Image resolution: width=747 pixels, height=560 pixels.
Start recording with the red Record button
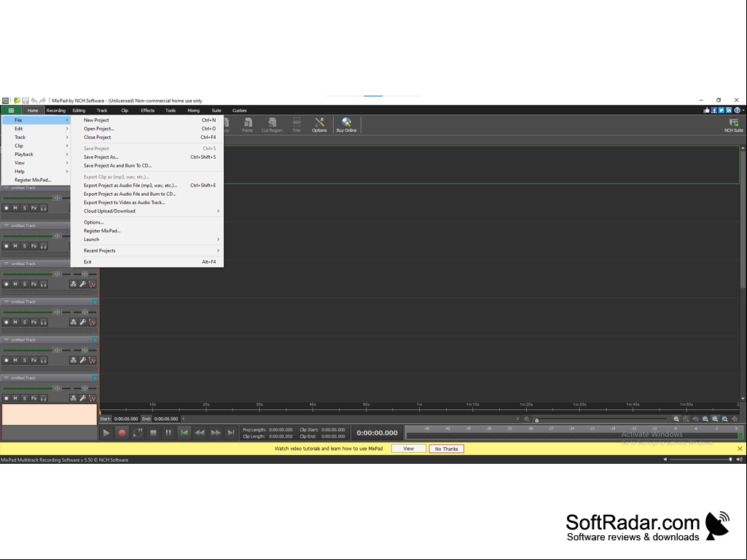[122, 433]
